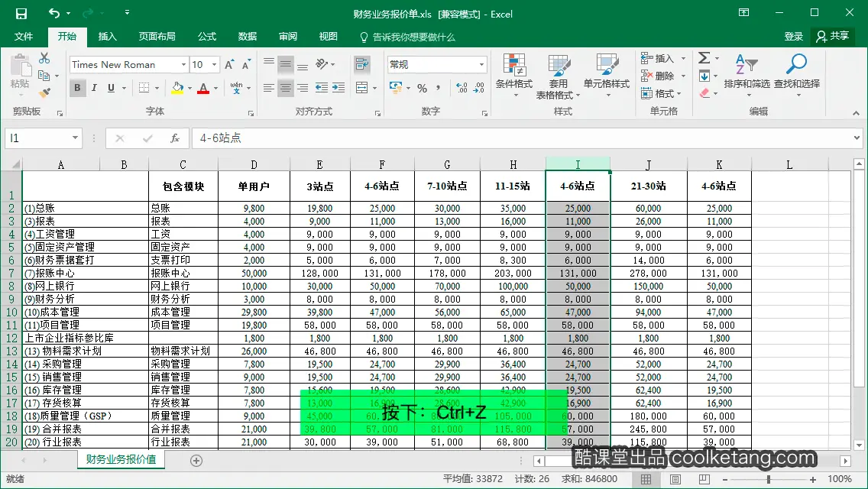This screenshot has width=868, height=489.
Task: Activate the Format Painter brush
Action: [44, 92]
